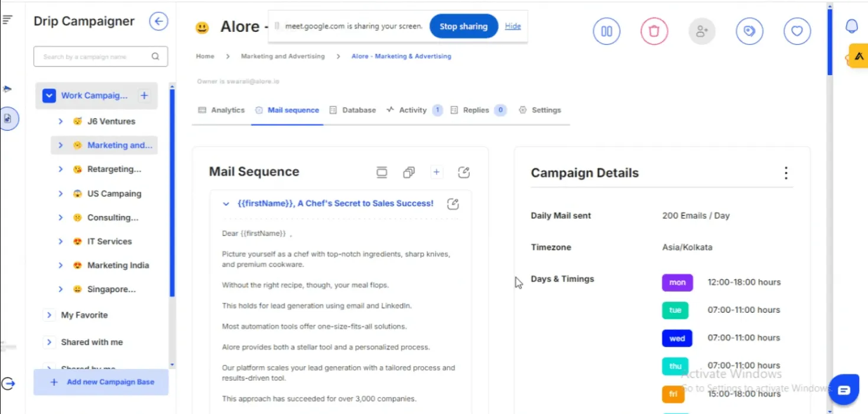Click the logout icon at the bottom left
This screenshot has height=414, width=868.
8,383
